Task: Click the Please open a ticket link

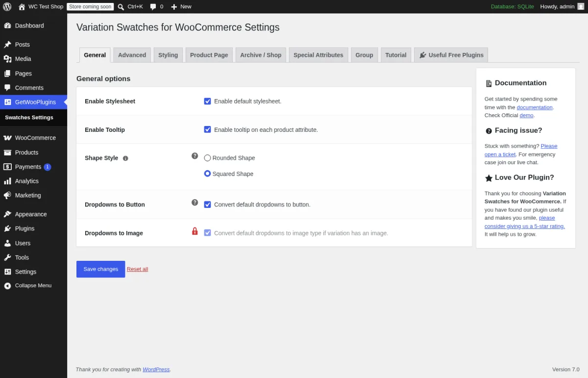Action: click(521, 150)
